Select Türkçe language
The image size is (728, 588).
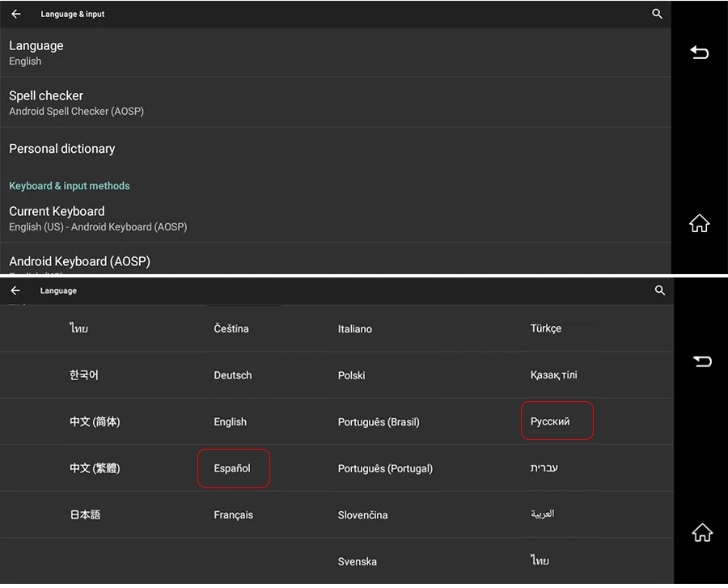click(x=546, y=328)
